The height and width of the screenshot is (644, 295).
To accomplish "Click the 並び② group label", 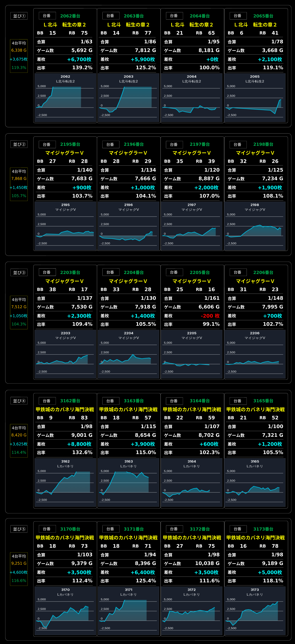I will tap(19, 144).
